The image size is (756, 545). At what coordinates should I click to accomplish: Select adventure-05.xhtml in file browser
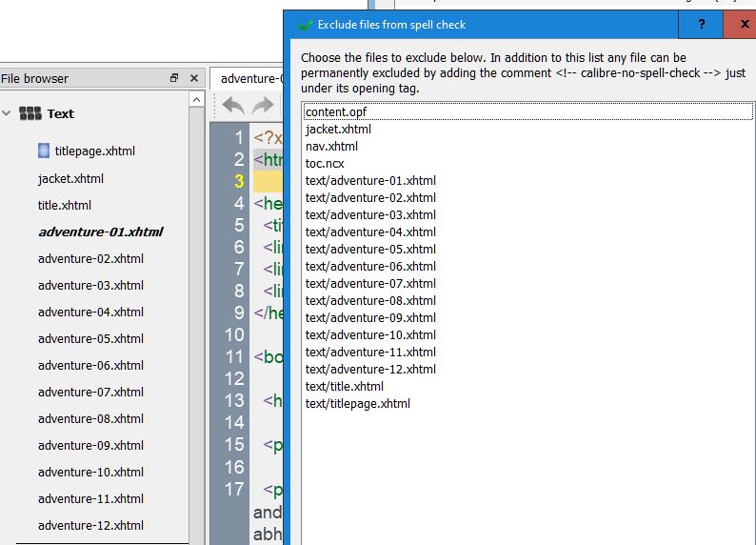90,338
